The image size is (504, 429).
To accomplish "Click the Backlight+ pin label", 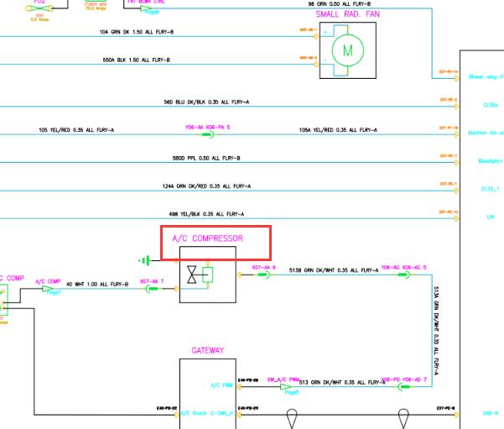I will (x=491, y=161).
